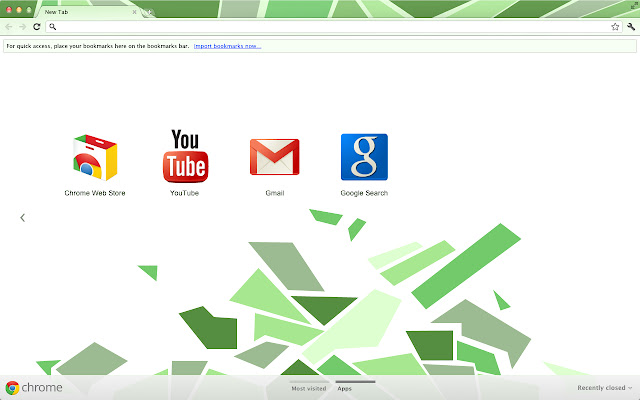Click Import bookmarks now link
Screen dimensions: 640x400
point(227,46)
